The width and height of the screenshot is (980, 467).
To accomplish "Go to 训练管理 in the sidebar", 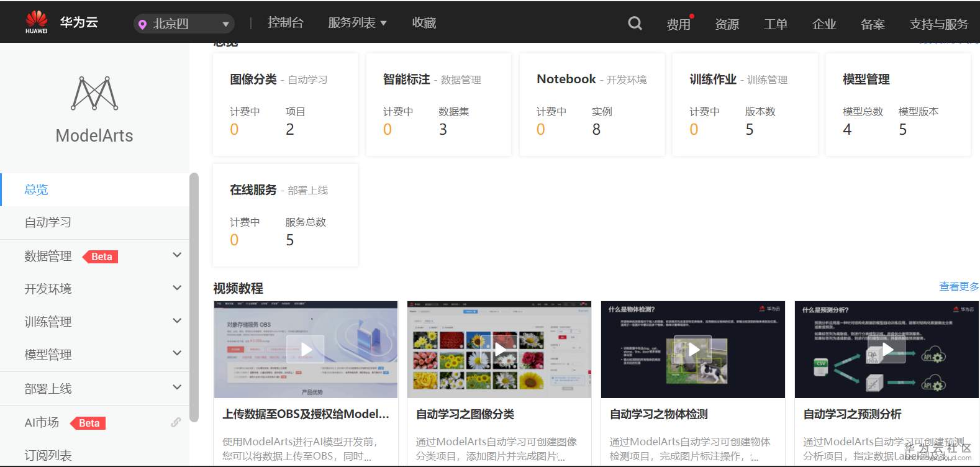I will [48, 322].
